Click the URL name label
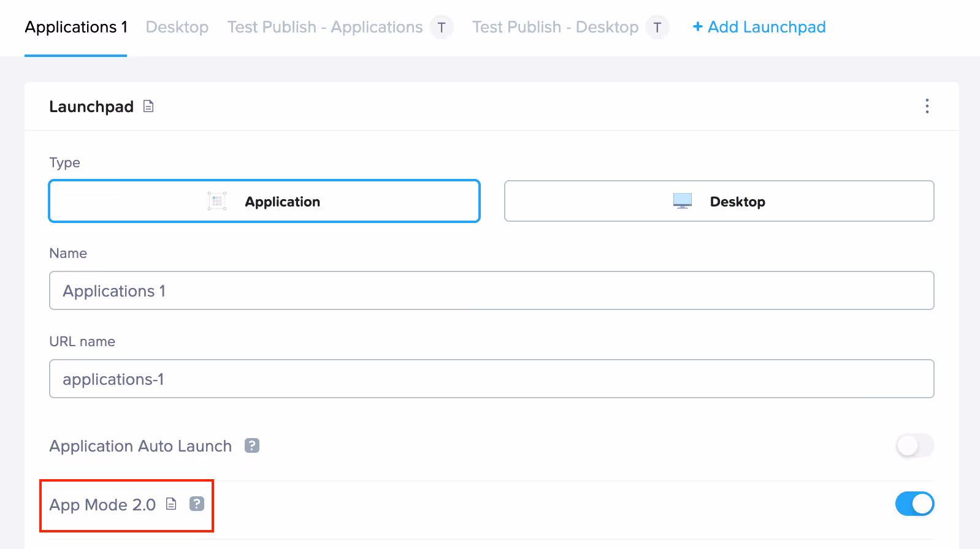This screenshot has height=549, width=980. coord(82,341)
